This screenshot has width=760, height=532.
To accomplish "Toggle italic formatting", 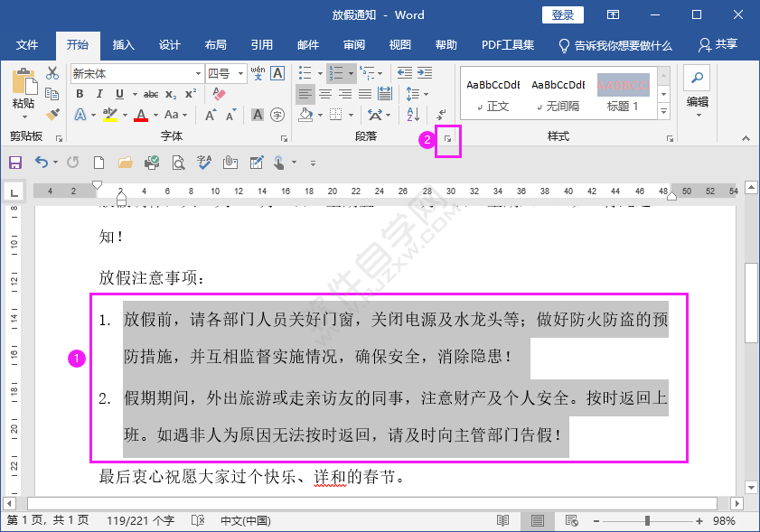I will click(x=99, y=93).
